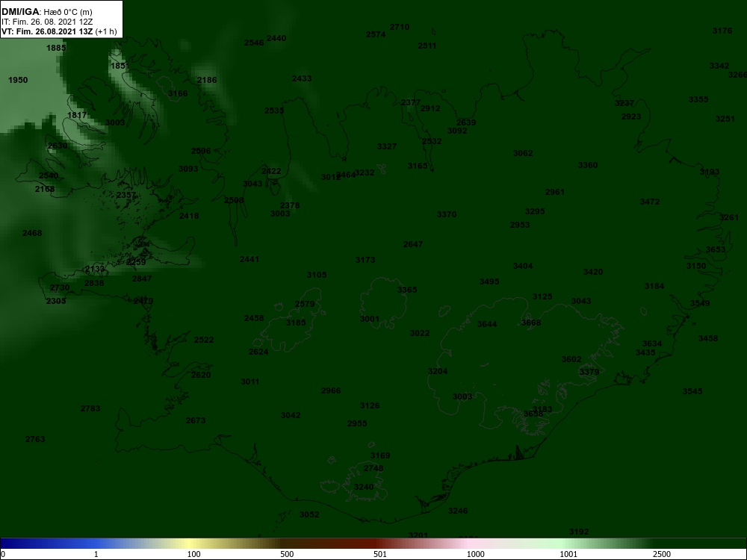Click the map value 2647
747x560 pixels.
click(x=413, y=244)
